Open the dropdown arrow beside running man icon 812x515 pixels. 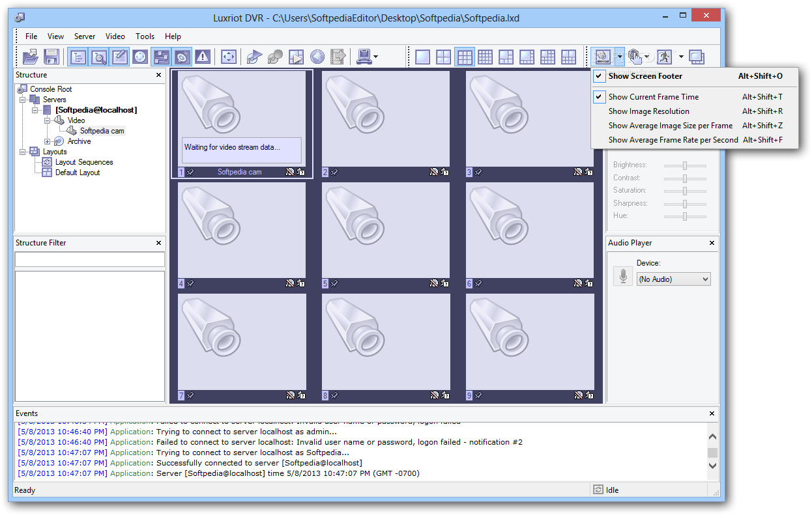point(681,57)
